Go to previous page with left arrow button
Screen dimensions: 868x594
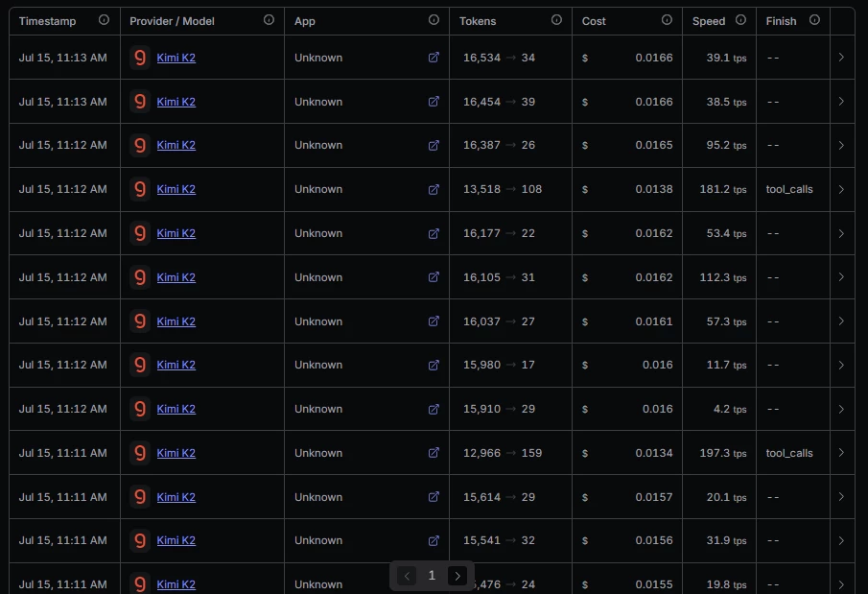(x=407, y=577)
